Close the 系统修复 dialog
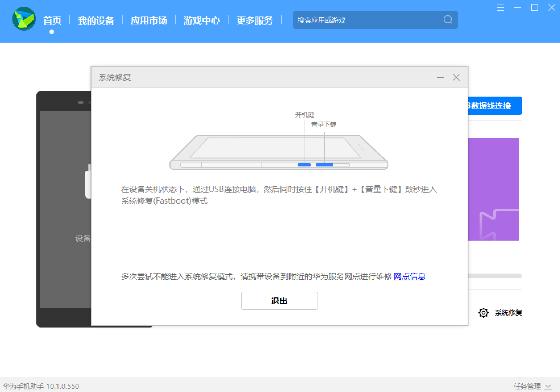 [456, 77]
